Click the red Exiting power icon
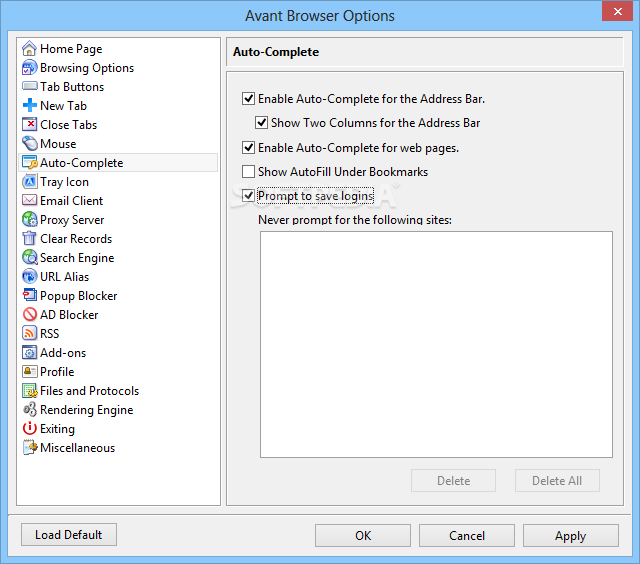This screenshot has height=564, width=640. (x=29, y=428)
